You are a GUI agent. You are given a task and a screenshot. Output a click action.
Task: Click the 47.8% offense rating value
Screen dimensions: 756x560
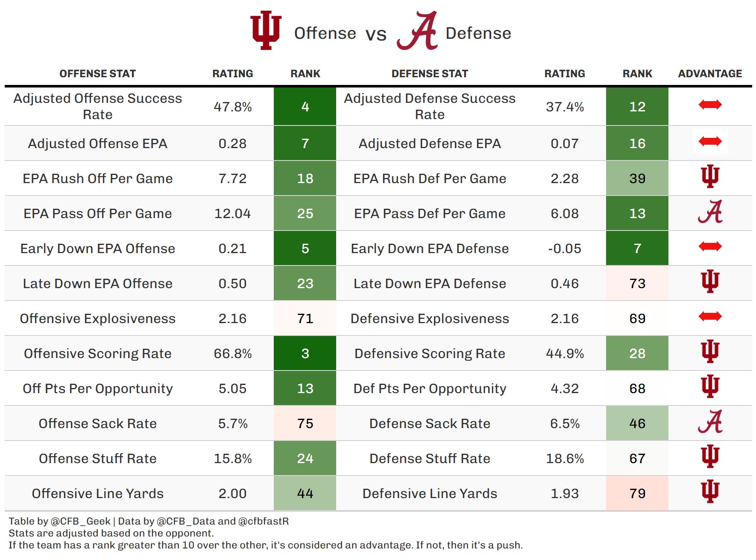233,107
